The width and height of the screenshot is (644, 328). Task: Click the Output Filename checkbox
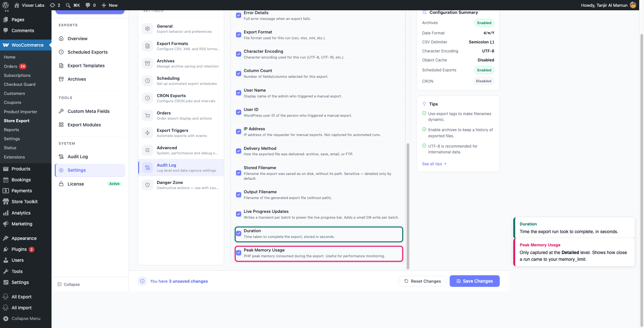click(x=239, y=195)
